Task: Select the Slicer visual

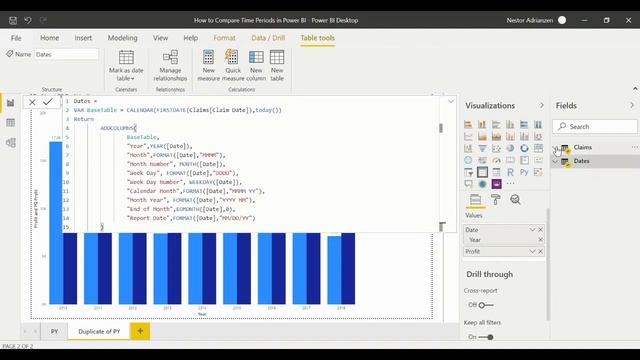Action: [x=468, y=172]
